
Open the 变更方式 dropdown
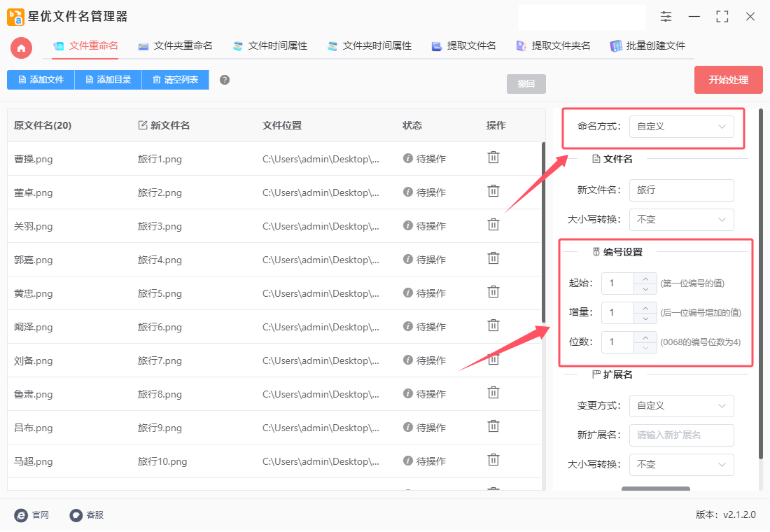[681, 406]
